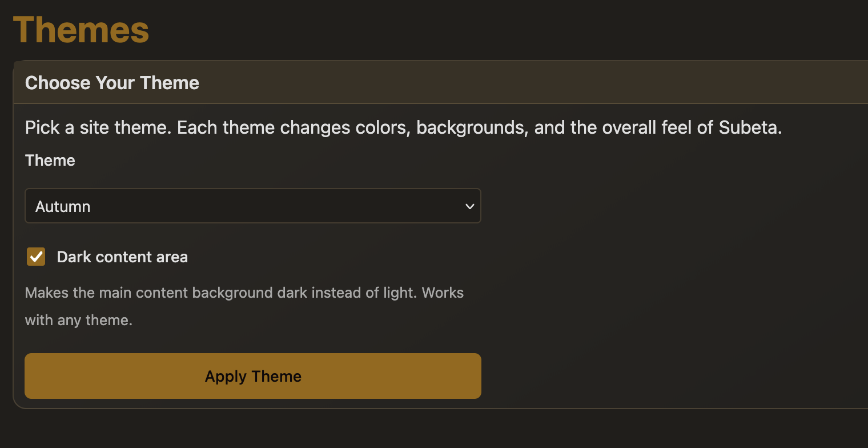Click the chevron arrow on the theme selector
The image size is (868, 448).
469,206
